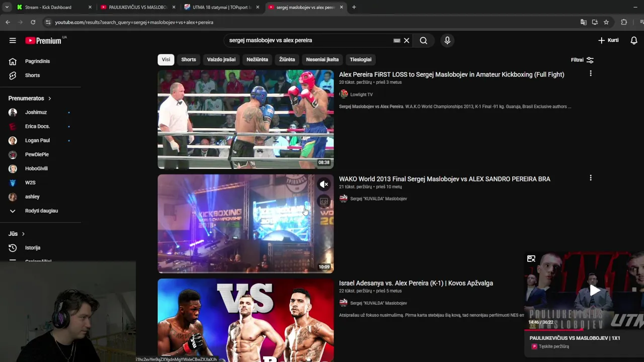Expand Prenumeratos section

[30, 98]
